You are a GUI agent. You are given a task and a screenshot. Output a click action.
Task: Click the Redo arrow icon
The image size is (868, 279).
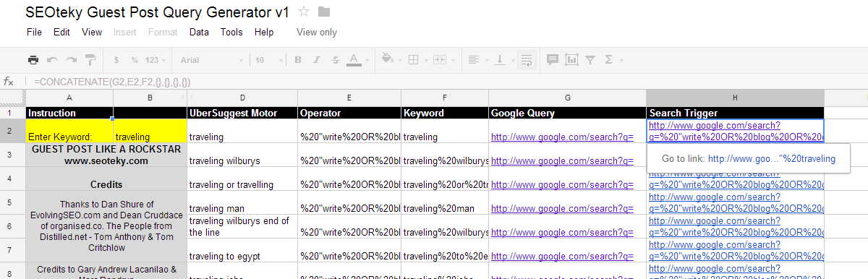click(71, 60)
